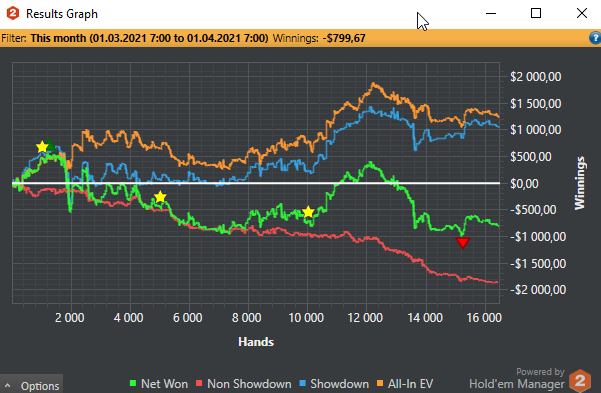Click the filter text 'This month (01.03.2021...'
Viewport: 601px width, 393px height.
pos(149,38)
